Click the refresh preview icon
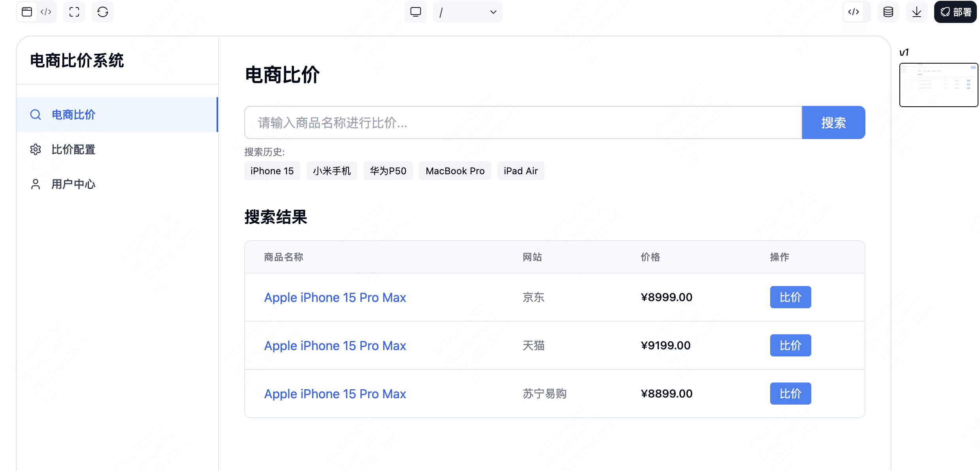Viewport: 980px width, 471px height. pyautogui.click(x=103, y=12)
